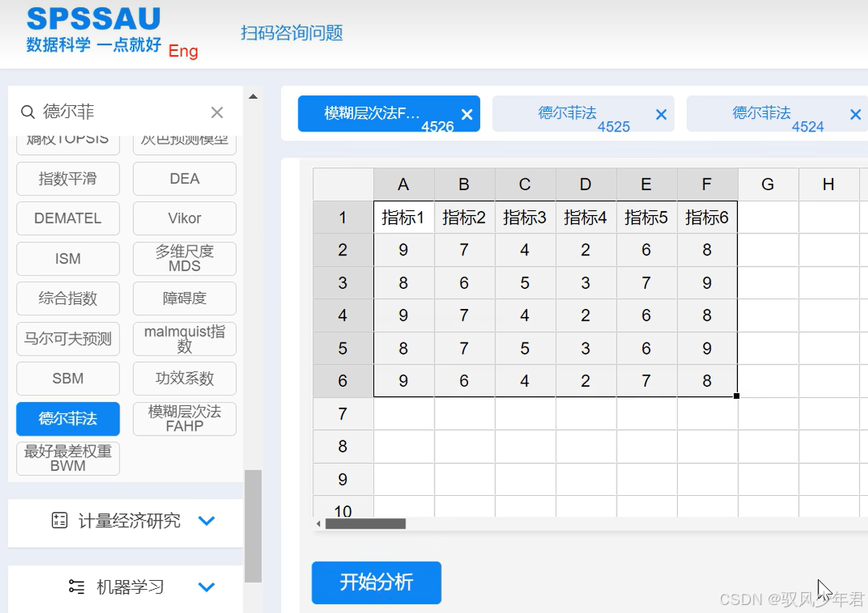Viewport: 868px width, 613px height.
Task: Select the 多维尺度 MDS method
Action: click(185, 258)
